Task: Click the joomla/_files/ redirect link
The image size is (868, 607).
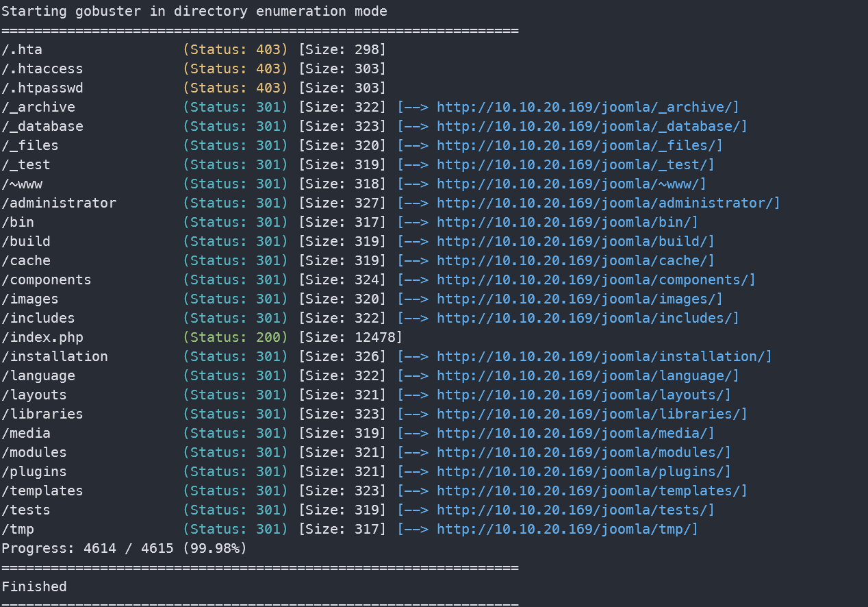Action: (576, 145)
